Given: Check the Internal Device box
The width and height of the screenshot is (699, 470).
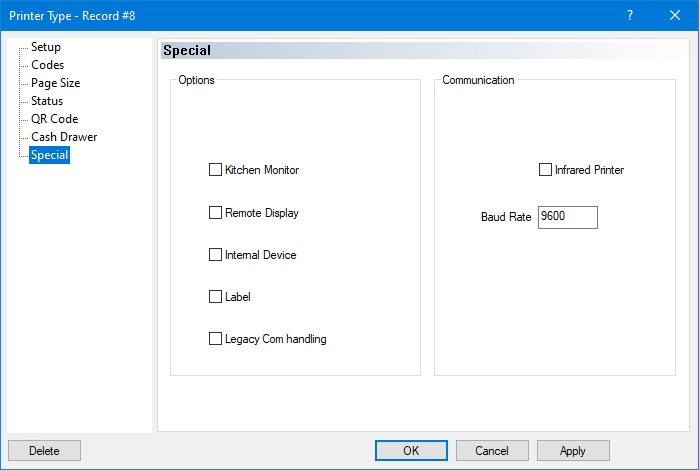Looking at the screenshot, I should pos(215,255).
